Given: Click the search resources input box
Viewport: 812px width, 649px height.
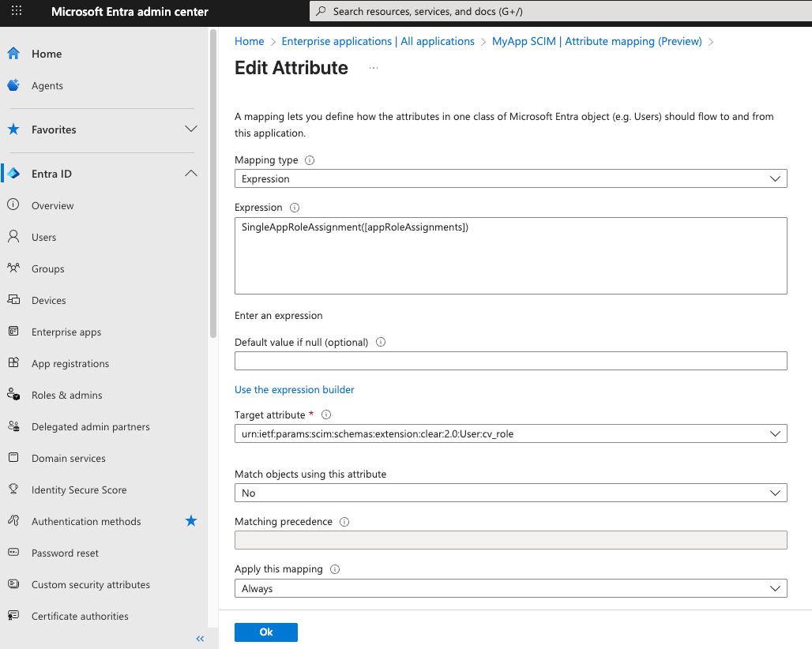Looking at the screenshot, I should click(x=560, y=11).
